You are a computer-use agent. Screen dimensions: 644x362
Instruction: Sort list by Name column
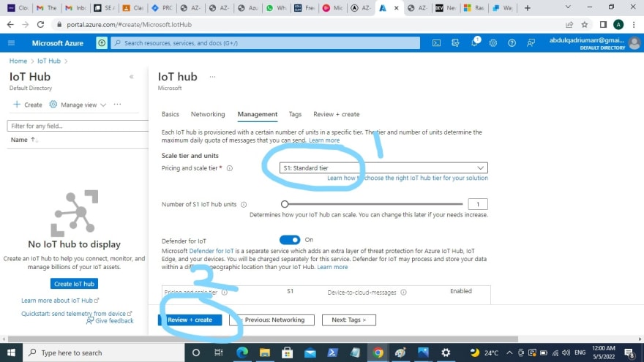click(x=24, y=140)
